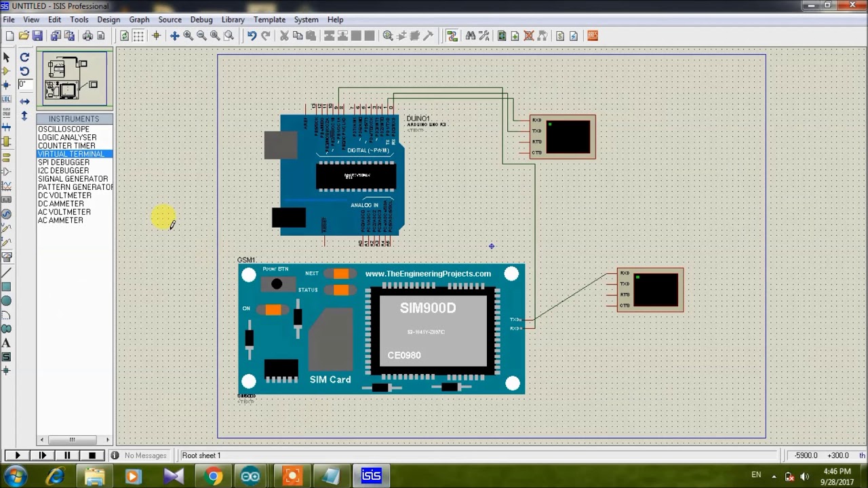Zoom to a selected area

(x=229, y=36)
